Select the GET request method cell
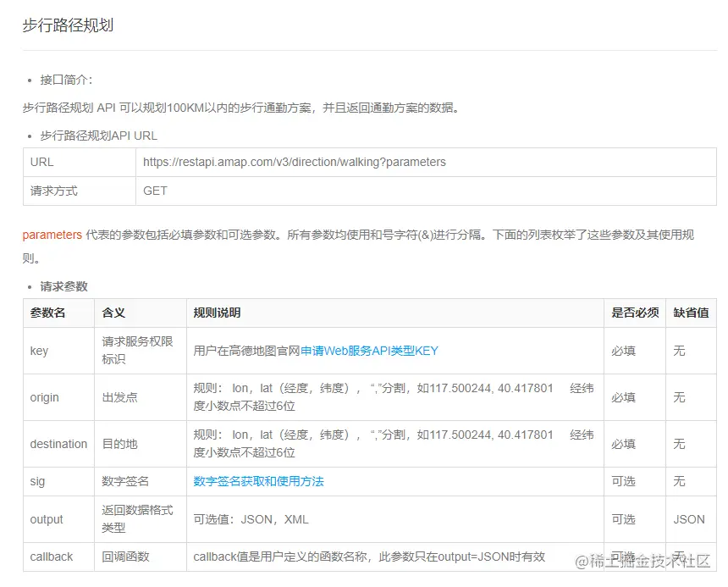Viewport: 728px width, 587px height. click(x=426, y=191)
